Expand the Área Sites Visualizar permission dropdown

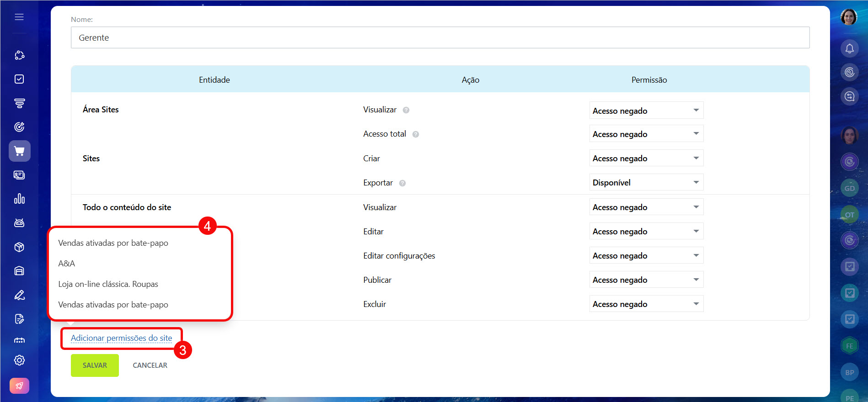click(x=646, y=111)
